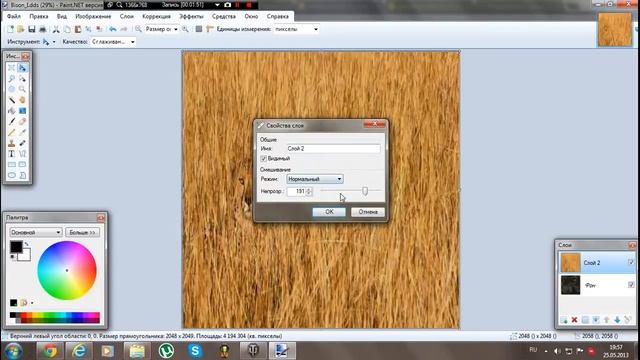Select the Recolor tool
Viewport: 640px width, 360px height.
click(x=22, y=143)
